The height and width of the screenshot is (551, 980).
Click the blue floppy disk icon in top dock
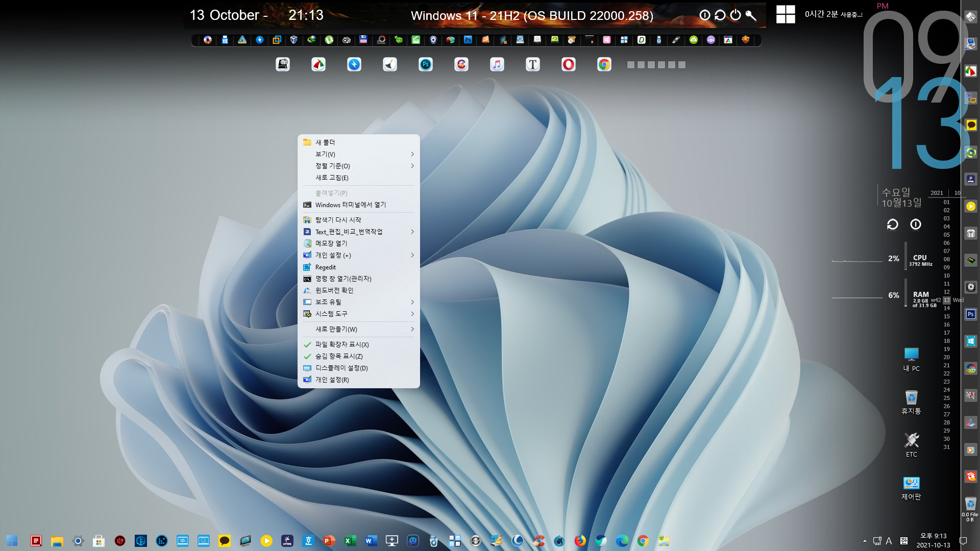pyautogui.click(x=363, y=40)
